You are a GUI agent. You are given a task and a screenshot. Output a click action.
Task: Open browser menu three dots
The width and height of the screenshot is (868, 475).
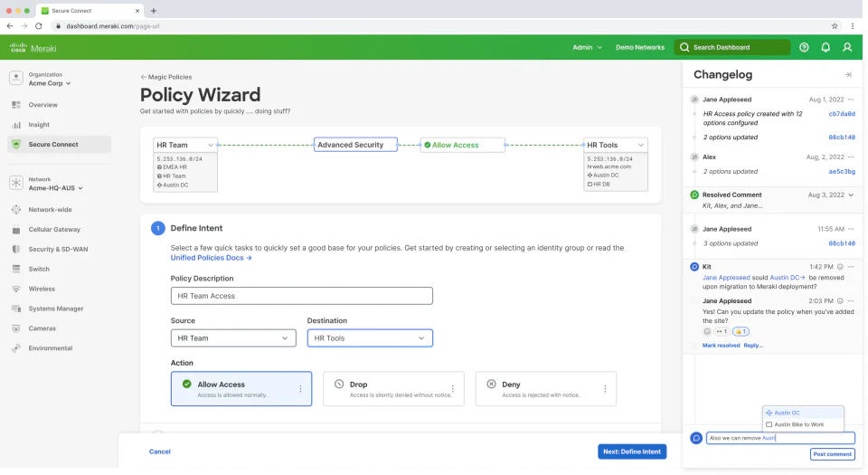tap(853, 26)
